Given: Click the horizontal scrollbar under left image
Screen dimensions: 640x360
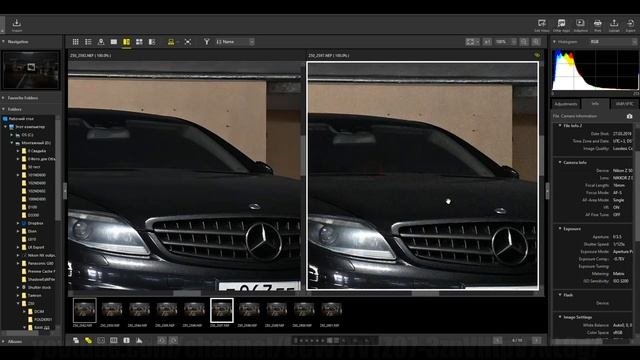Looking at the screenshot, I should pos(187,293).
